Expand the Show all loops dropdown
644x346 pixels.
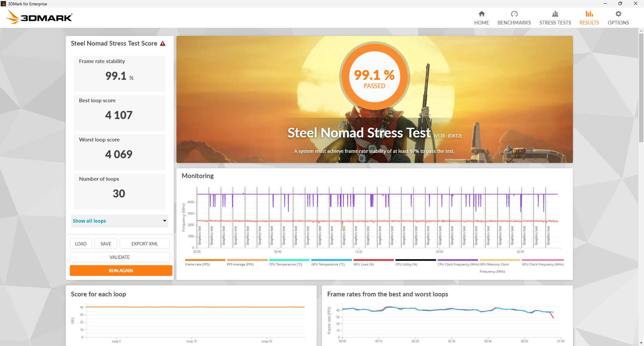coord(119,221)
